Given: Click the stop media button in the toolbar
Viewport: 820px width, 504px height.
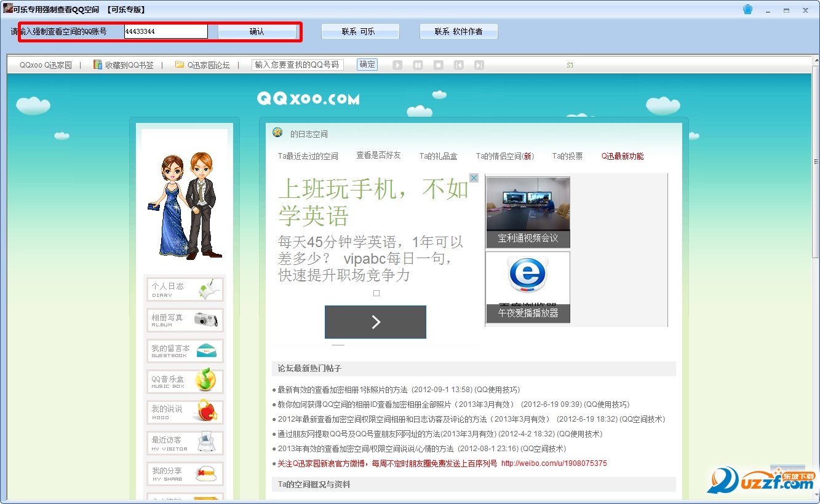Looking at the screenshot, I should click(438, 65).
